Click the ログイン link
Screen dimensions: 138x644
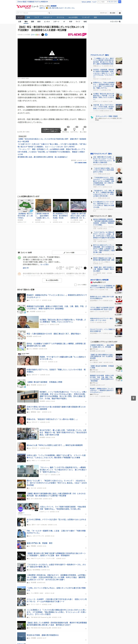[x=42, y=8]
